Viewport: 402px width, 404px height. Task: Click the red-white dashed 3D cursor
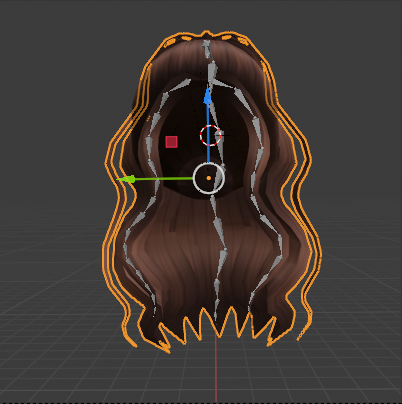[210, 136]
